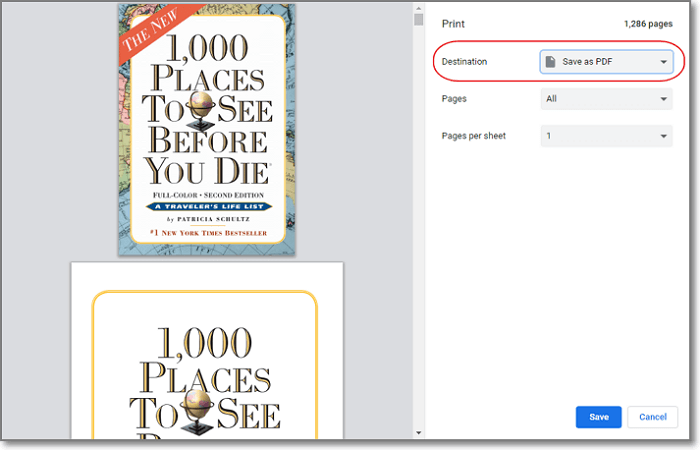The image size is (700, 450).
Task: Click the 1,286 pages count label
Action: tap(646, 23)
